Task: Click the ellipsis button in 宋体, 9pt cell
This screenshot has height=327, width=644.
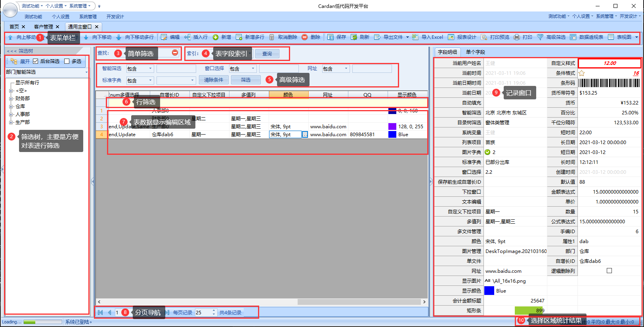Action: click(305, 135)
